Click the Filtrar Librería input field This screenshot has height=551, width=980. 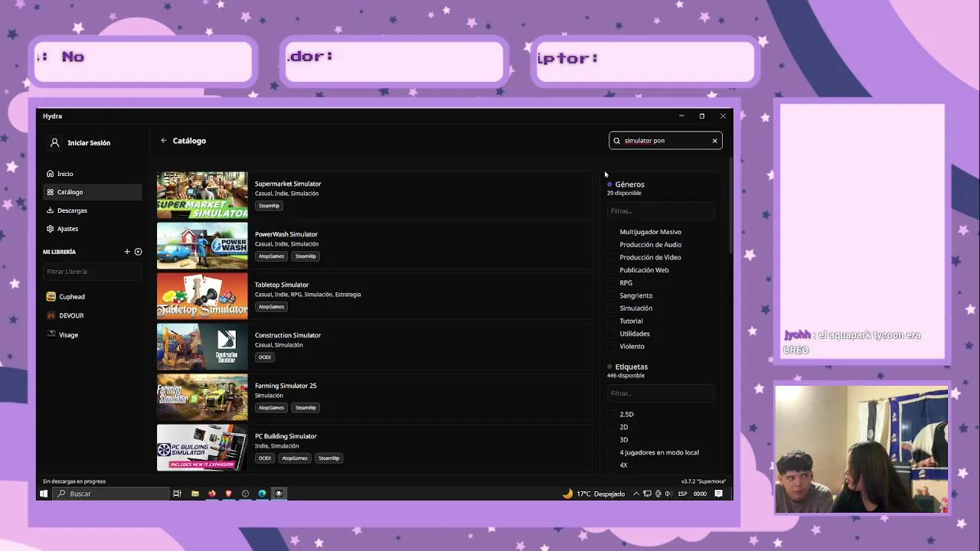92,272
